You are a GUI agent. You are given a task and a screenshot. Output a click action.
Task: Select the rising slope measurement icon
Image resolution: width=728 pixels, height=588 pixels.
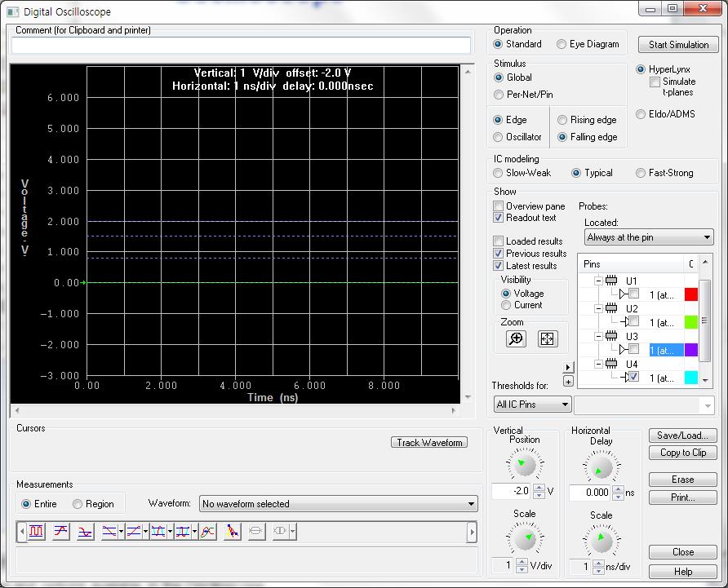[x=134, y=532]
